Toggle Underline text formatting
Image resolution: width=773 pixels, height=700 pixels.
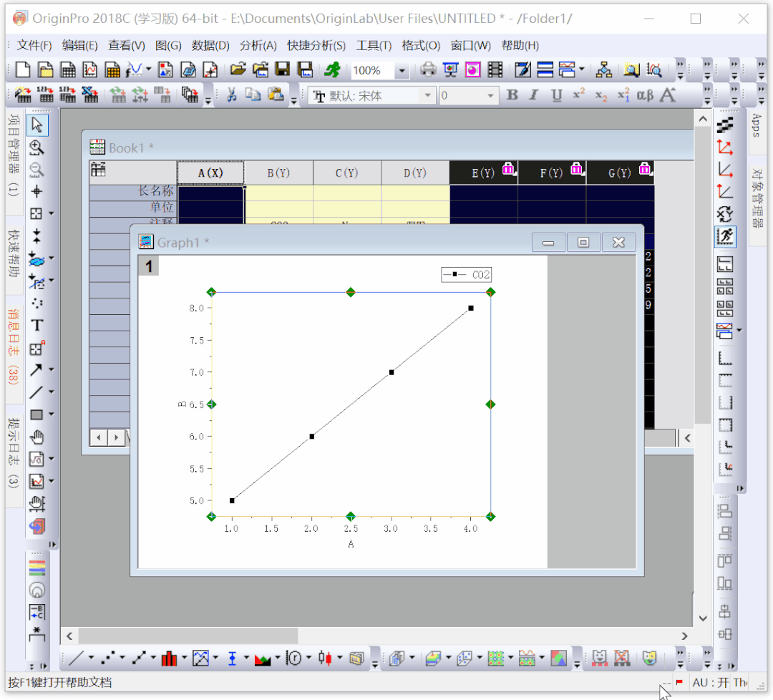coord(556,95)
